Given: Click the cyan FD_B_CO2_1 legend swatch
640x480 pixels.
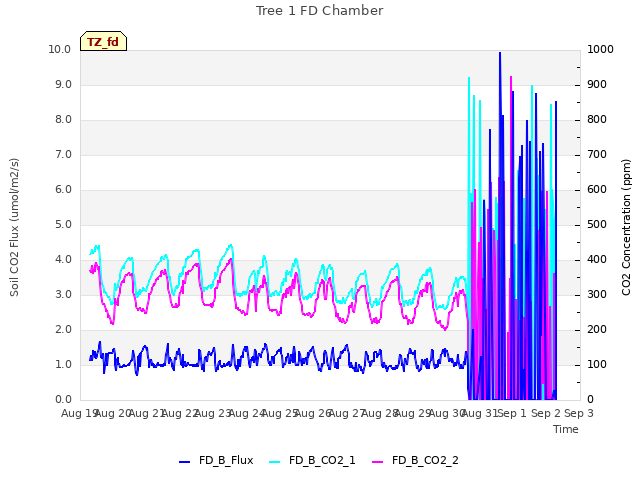Looking at the screenshot, I should click(x=275, y=462).
